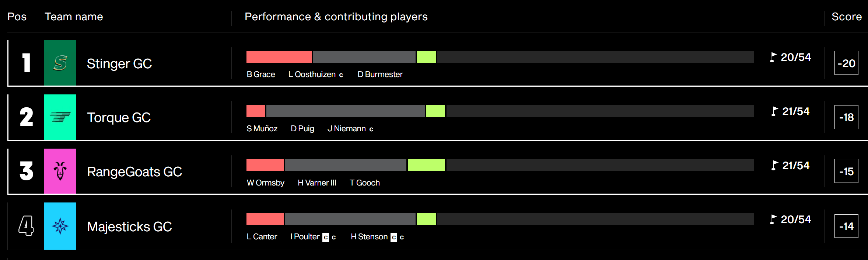Click the flag icon beside Torque GC's 21/54
868x260 pixels.
click(774, 111)
